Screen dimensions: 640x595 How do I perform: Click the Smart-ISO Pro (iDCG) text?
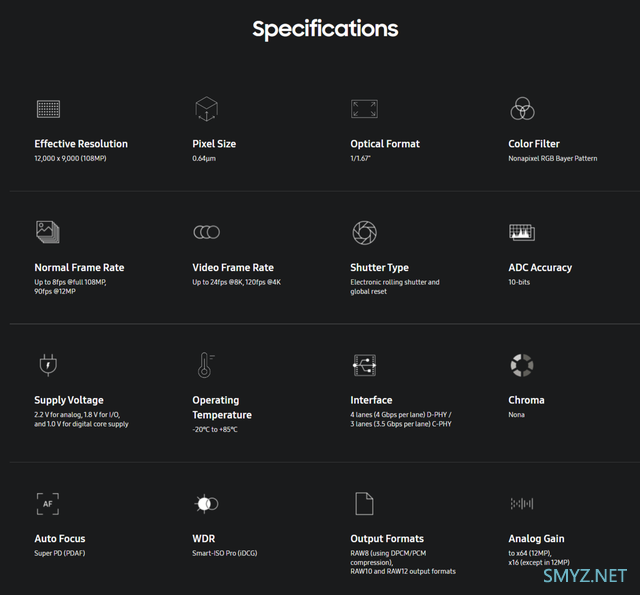[225, 553]
